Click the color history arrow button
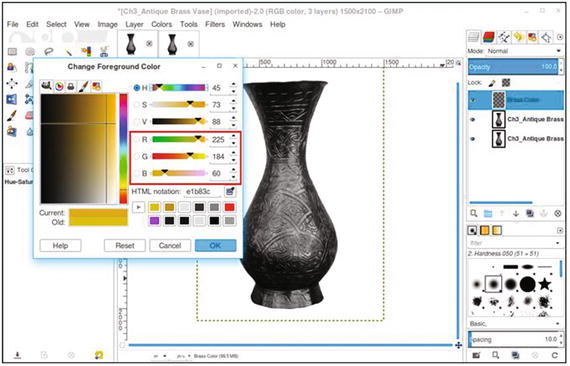 pyautogui.click(x=139, y=208)
